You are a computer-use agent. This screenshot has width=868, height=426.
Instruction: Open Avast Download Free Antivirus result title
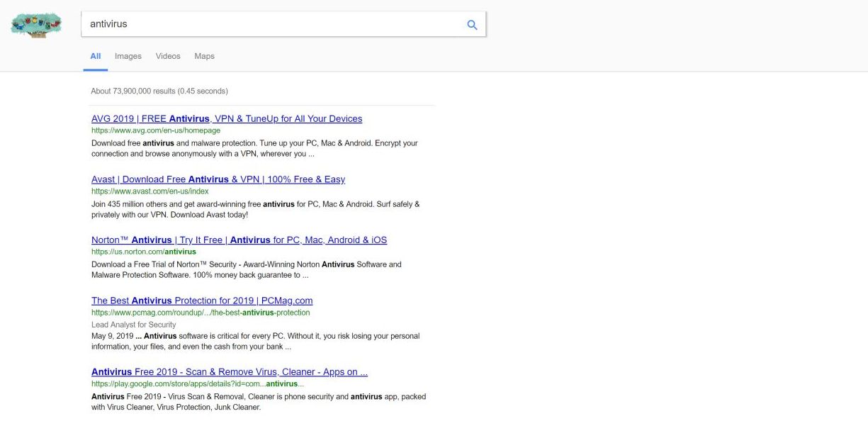pyautogui.click(x=218, y=179)
